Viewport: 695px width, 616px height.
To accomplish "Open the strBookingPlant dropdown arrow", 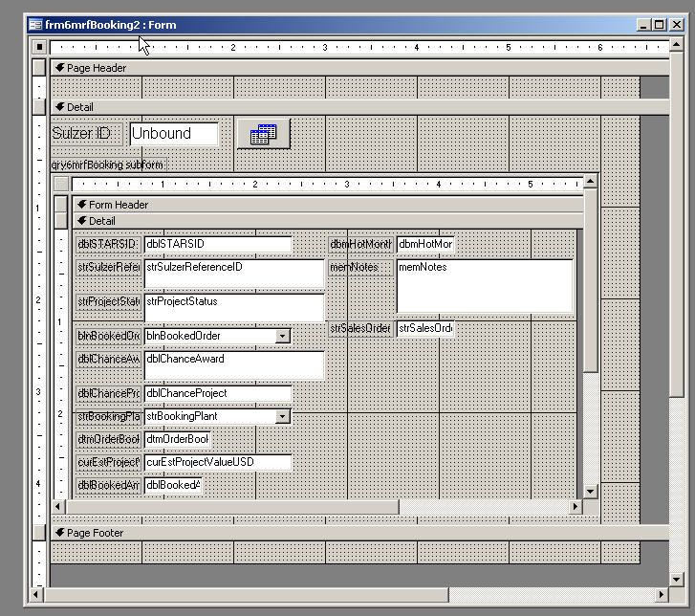I will pos(282,417).
